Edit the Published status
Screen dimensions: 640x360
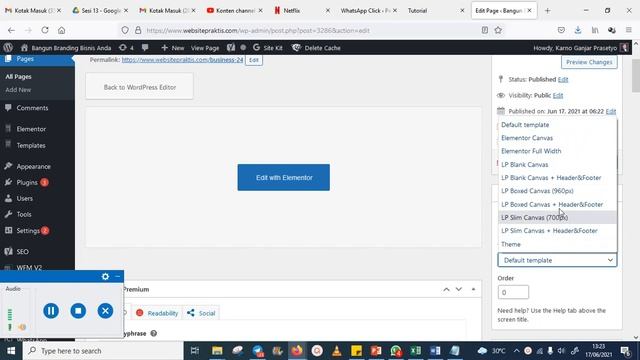click(x=563, y=80)
